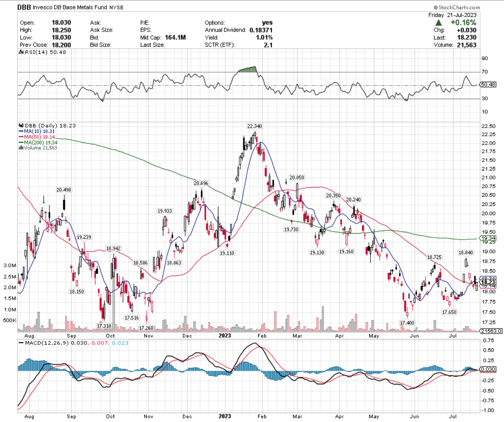504x422 pixels.
Task: Select the High value 18.250
Action: click(61, 30)
